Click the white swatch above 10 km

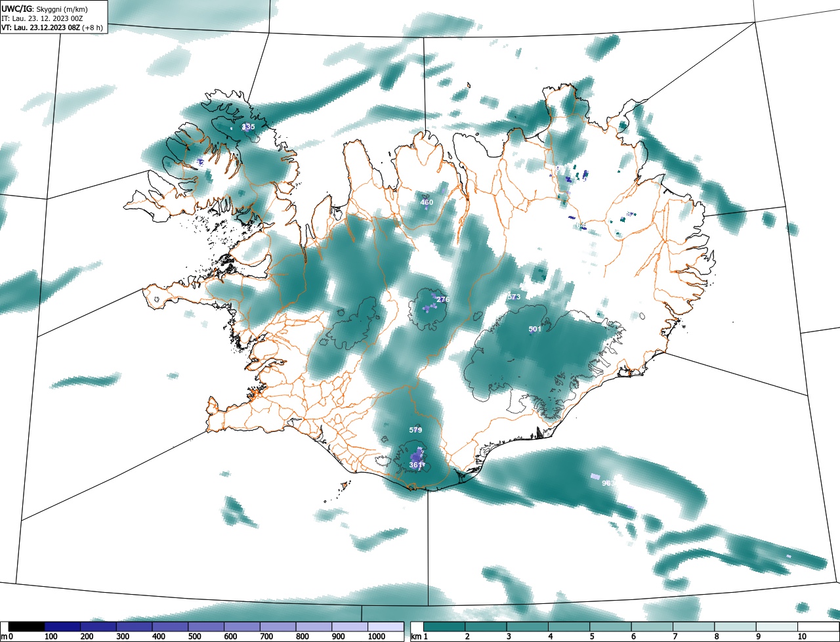point(818,627)
